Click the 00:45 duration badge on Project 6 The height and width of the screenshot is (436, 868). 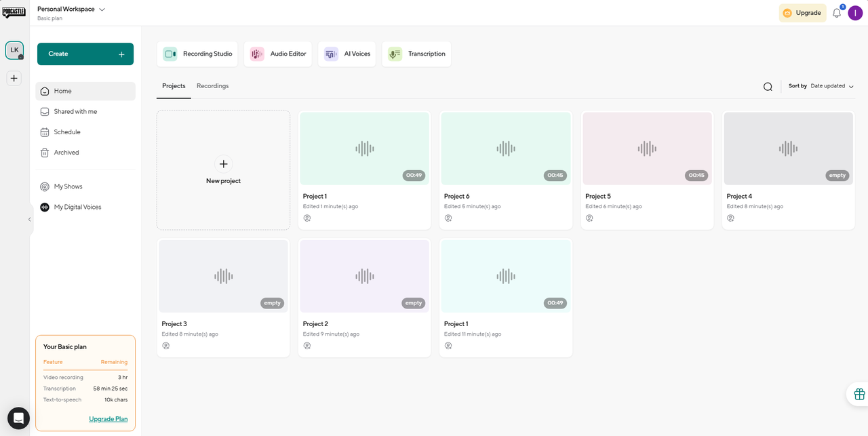point(555,176)
